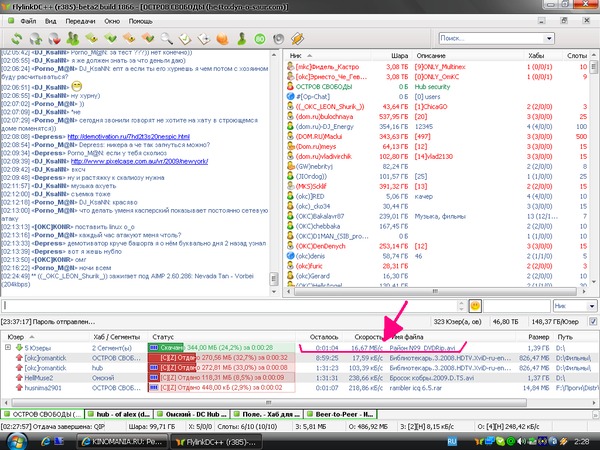Toggle checkbox at right of hub status bar
Screen dimensions: 600x450
[x=593, y=322]
